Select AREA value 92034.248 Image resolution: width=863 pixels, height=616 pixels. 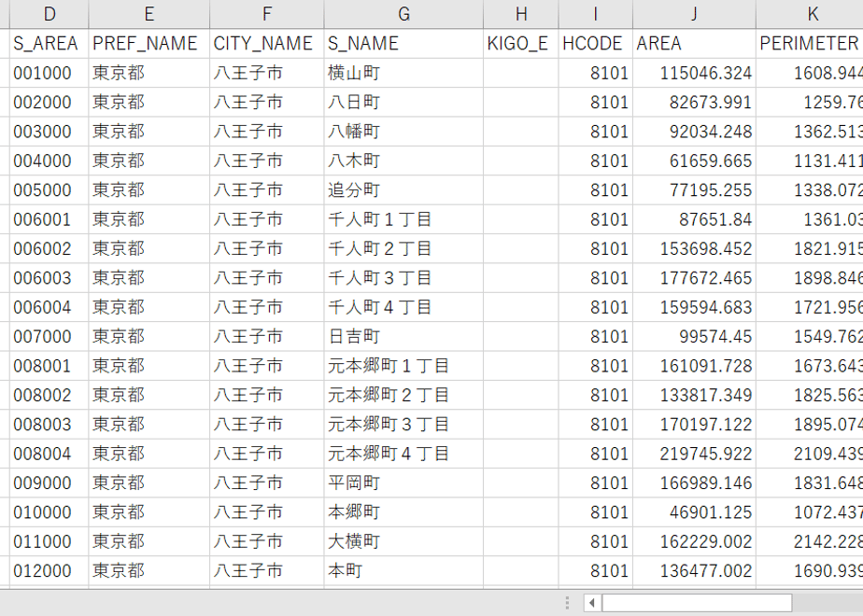click(694, 132)
